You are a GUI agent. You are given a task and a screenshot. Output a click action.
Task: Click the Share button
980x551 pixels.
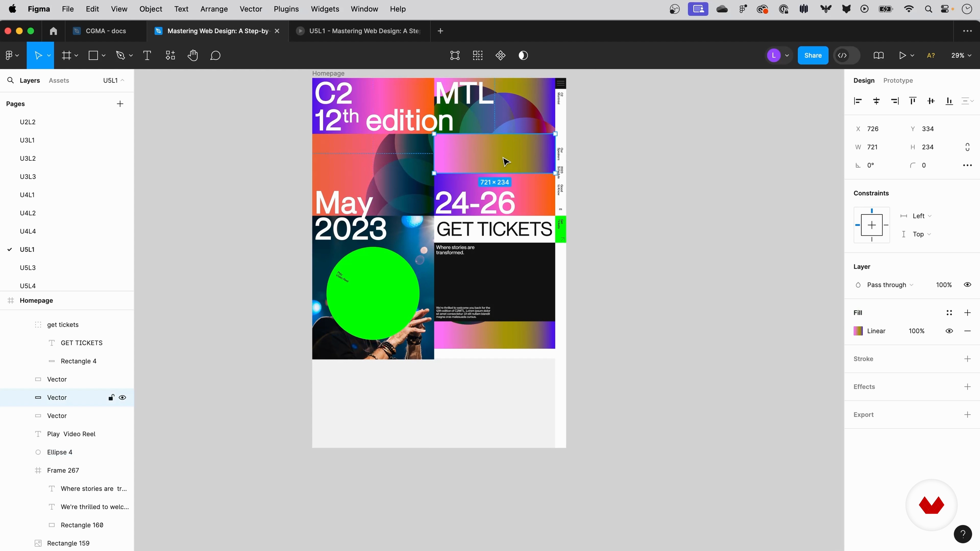click(813, 56)
